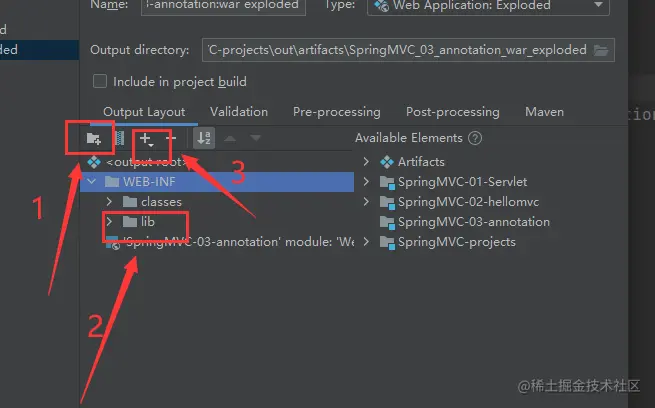655x408 pixels.
Task: Open the Maven tab
Action: click(544, 112)
